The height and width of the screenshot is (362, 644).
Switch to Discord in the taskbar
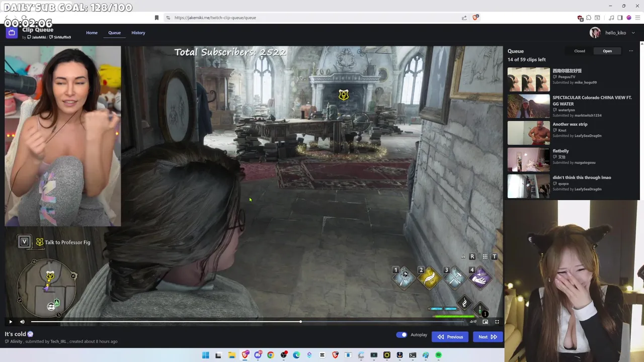click(x=258, y=355)
